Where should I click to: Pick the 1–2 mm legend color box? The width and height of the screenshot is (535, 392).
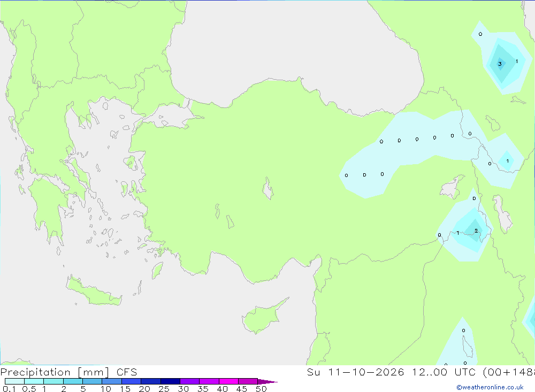pos(53,381)
